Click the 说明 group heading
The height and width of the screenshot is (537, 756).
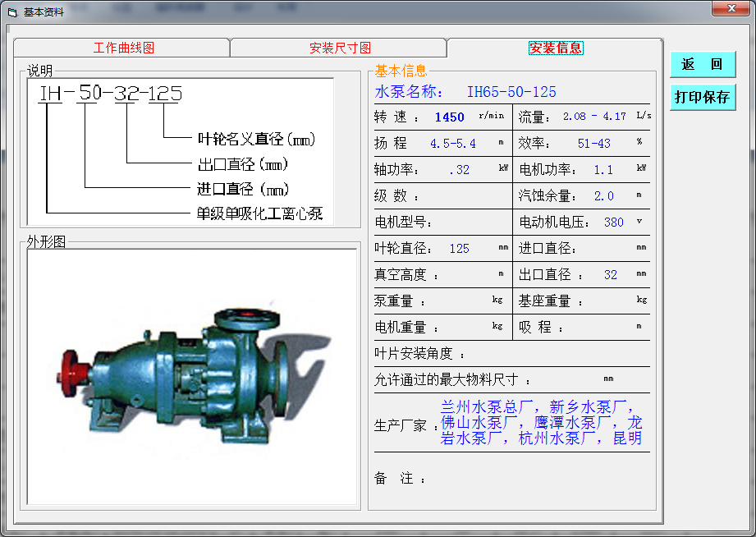(39, 71)
